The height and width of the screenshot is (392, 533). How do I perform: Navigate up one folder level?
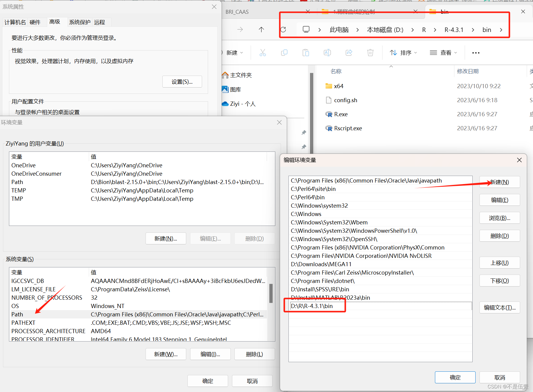(261, 30)
